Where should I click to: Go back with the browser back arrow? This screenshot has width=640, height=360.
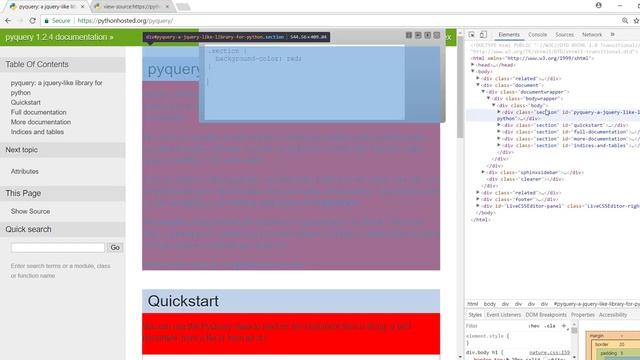(x=8, y=20)
